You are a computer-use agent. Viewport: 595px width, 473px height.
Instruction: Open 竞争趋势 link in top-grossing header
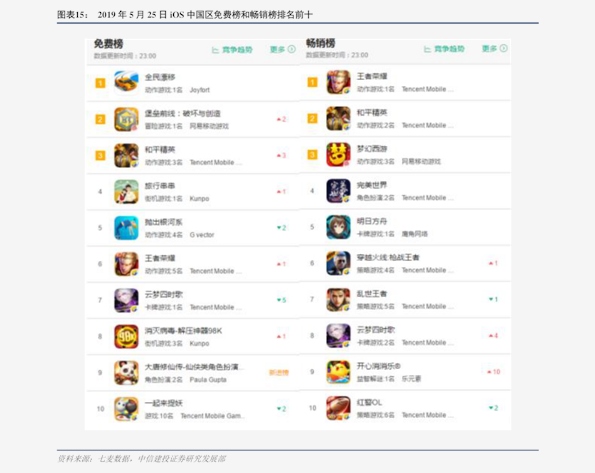[444, 49]
